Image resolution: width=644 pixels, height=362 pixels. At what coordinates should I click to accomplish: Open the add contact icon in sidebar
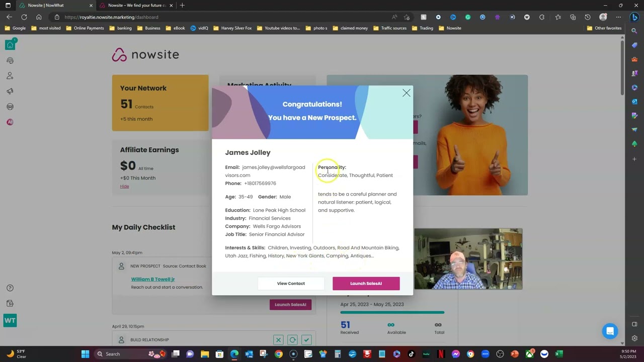click(x=10, y=76)
